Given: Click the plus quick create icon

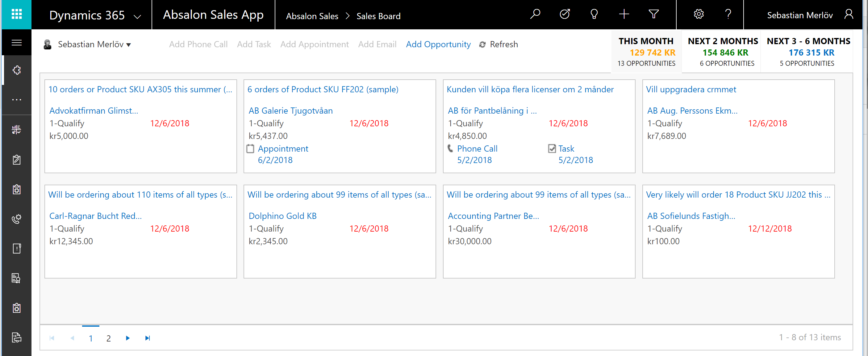Looking at the screenshot, I should [x=624, y=14].
